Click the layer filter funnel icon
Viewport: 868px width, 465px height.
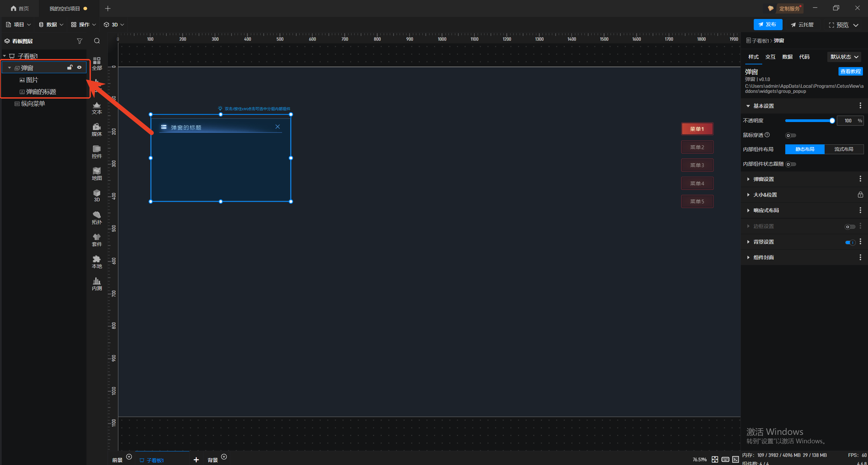point(79,41)
